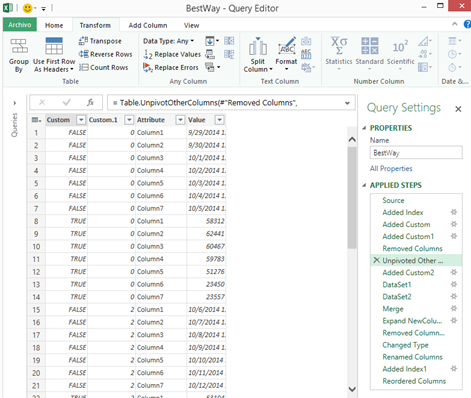Click the Transpose button

[x=100, y=41]
